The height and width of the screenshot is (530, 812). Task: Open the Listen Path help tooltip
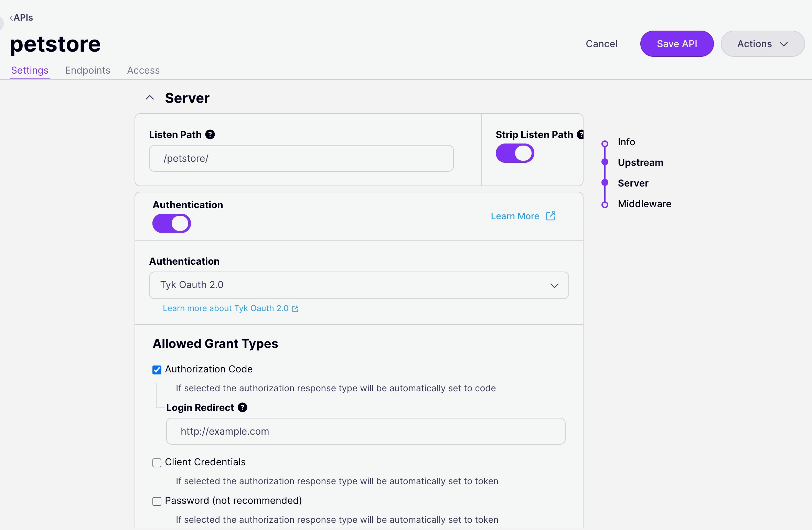click(210, 134)
